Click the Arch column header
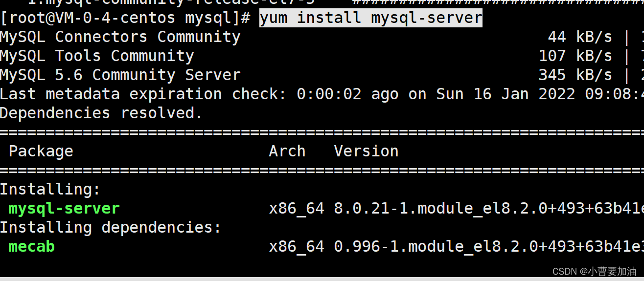Image resolution: width=644 pixels, height=281 pixels. pos(287,151)
